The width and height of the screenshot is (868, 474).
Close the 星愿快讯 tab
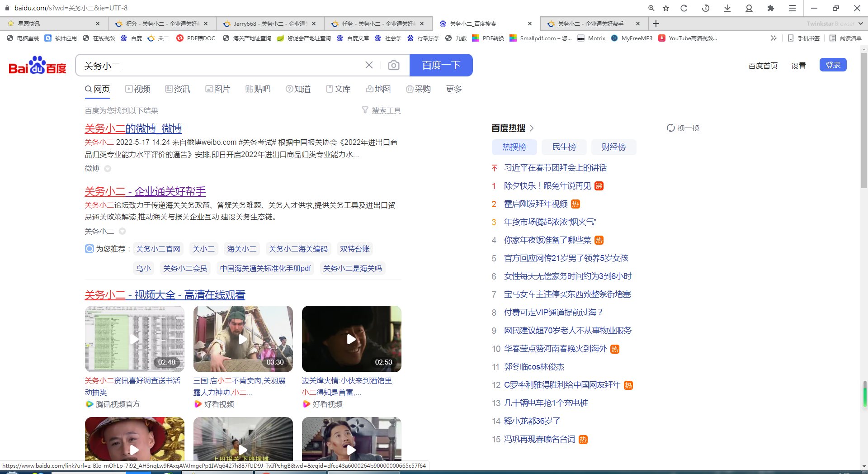click(98, 24)
